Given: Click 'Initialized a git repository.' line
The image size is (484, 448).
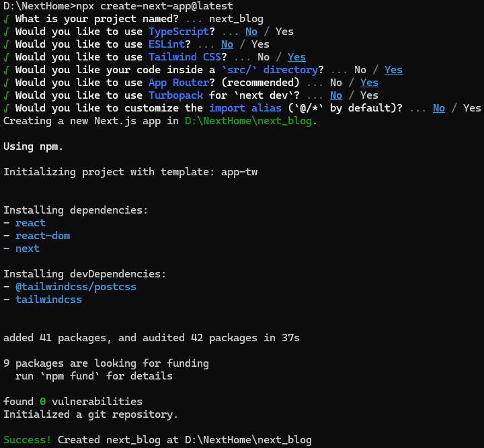Looking at the screenshot, I should 91,414.
